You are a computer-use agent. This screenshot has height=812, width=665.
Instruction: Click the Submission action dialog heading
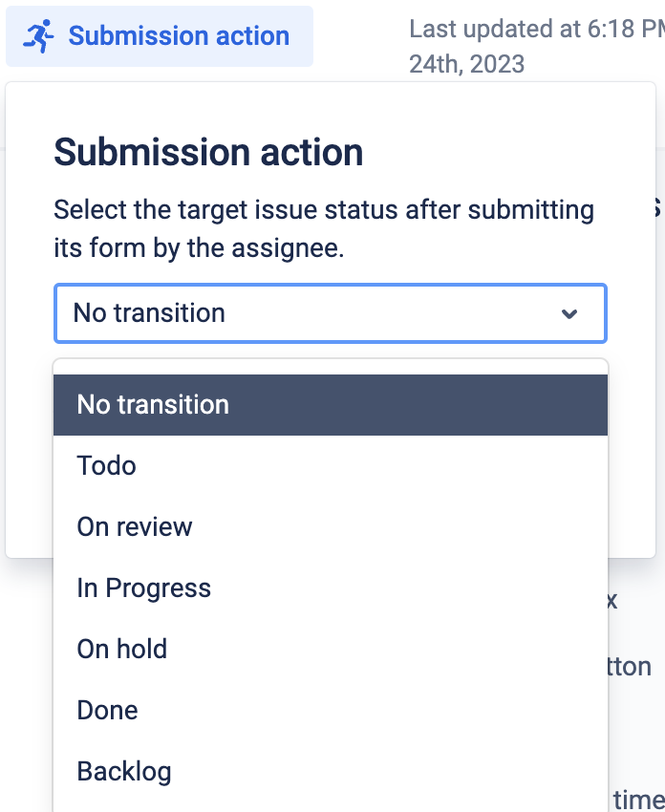click(209, 153)
